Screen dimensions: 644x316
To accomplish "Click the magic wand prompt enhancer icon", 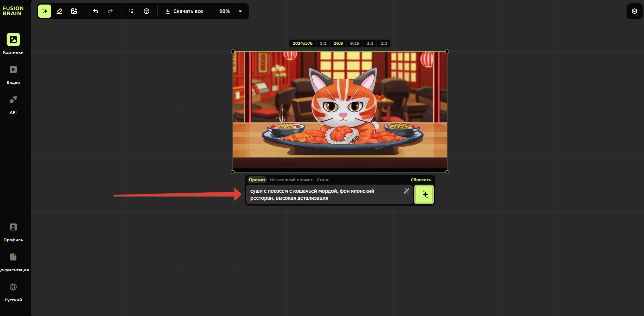I will (406, 191).
